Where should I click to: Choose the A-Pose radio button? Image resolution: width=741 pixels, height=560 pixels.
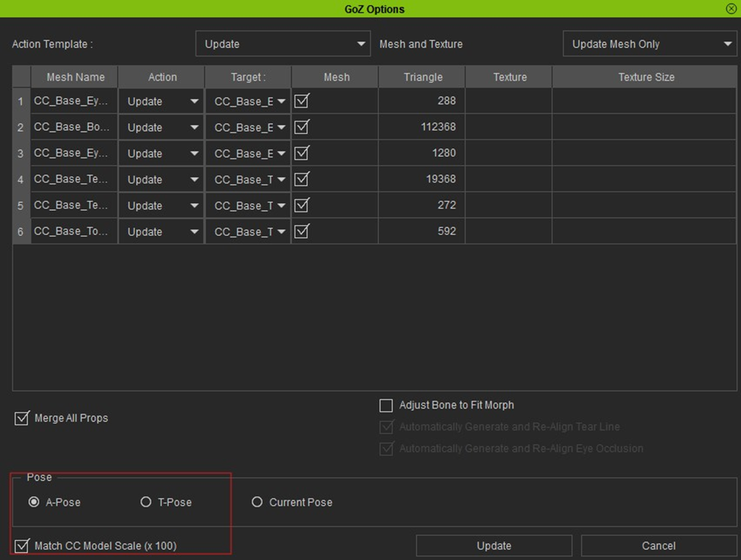point(33,502)
